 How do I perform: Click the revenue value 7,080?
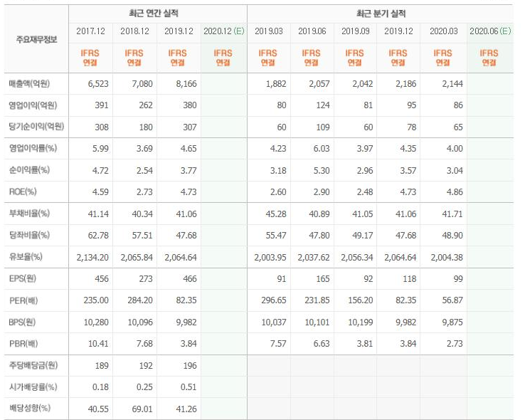tap(142, 84)
